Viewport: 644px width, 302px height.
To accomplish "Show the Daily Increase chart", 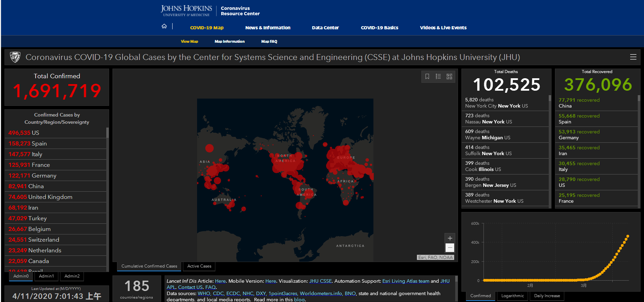I will click(x=547, y=296).
